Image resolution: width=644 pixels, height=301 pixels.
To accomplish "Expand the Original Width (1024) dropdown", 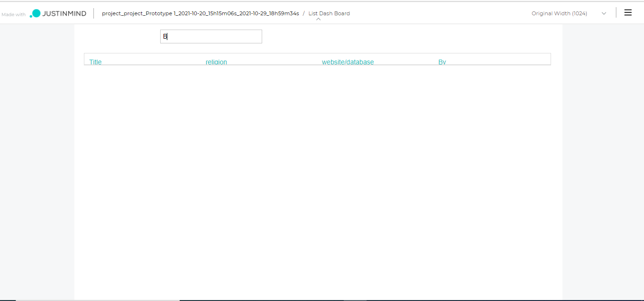I will tap(559, 13).
